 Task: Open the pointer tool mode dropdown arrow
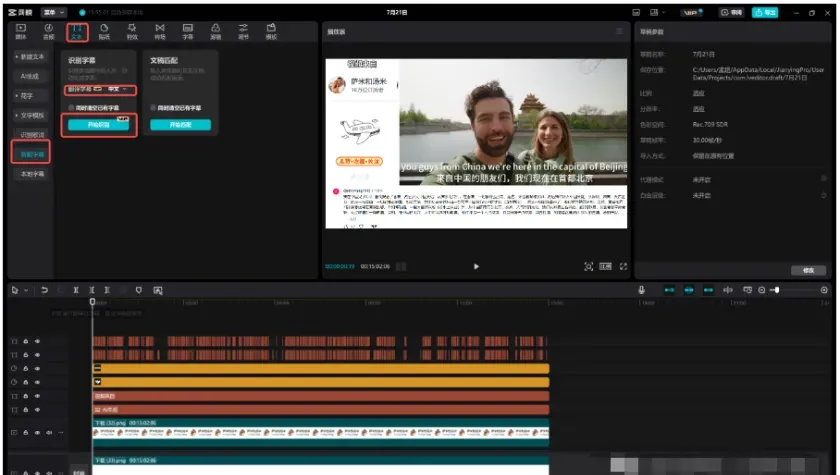tap(26, 290)
